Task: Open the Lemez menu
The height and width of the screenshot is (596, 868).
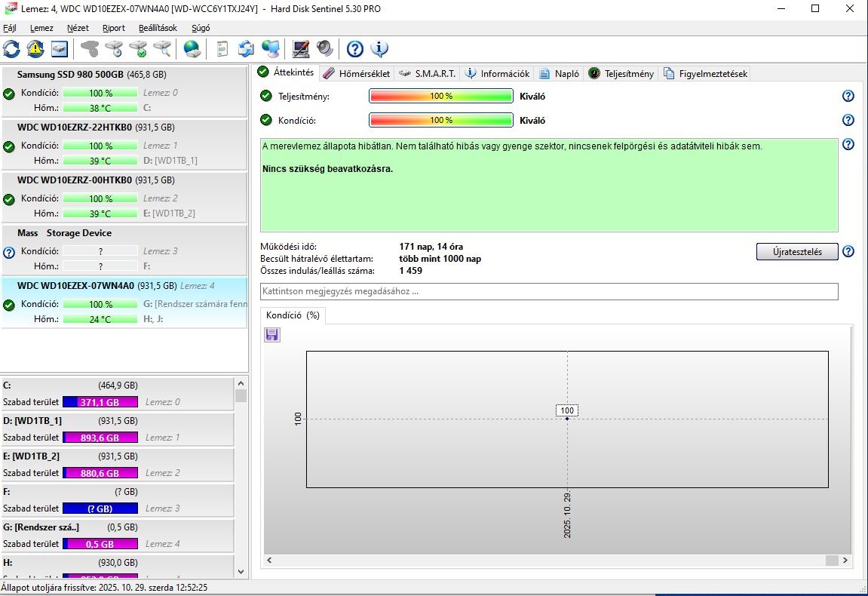Action: pyautogui.click(x=41, y=28)
